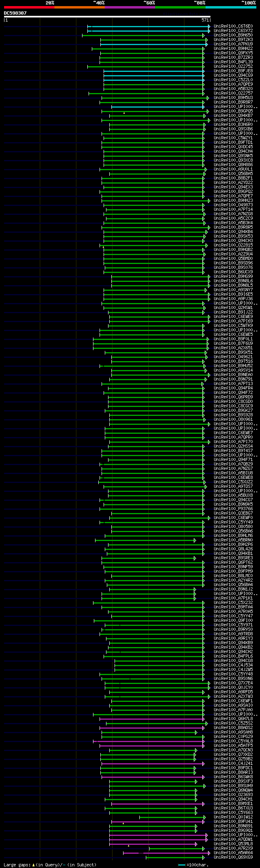260x868 pixels.
Task: Select label UniRef100_A5B320
Action: point(233,89)
